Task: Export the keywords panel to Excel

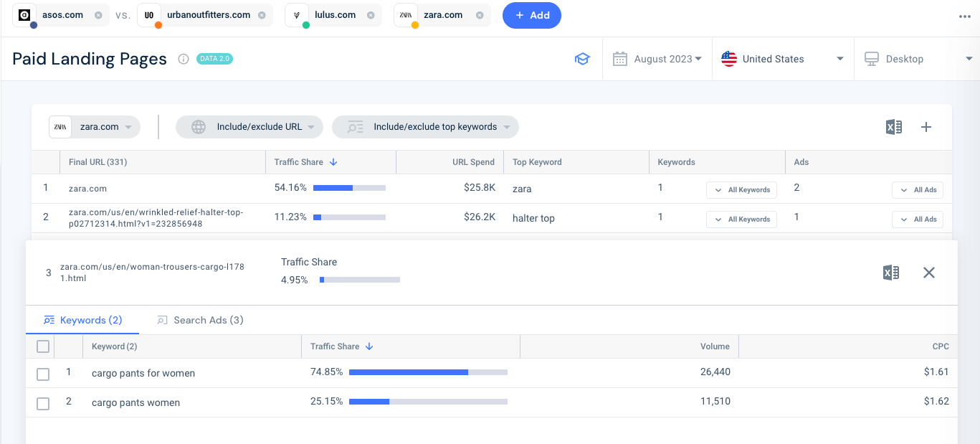Action: pos(891,273)
